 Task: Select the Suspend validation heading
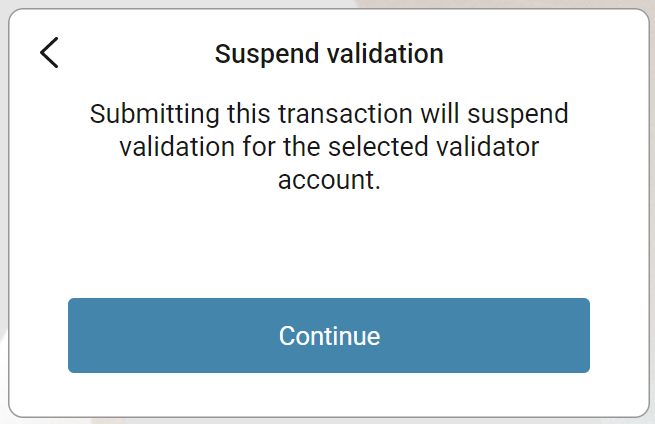click(329, 54)
